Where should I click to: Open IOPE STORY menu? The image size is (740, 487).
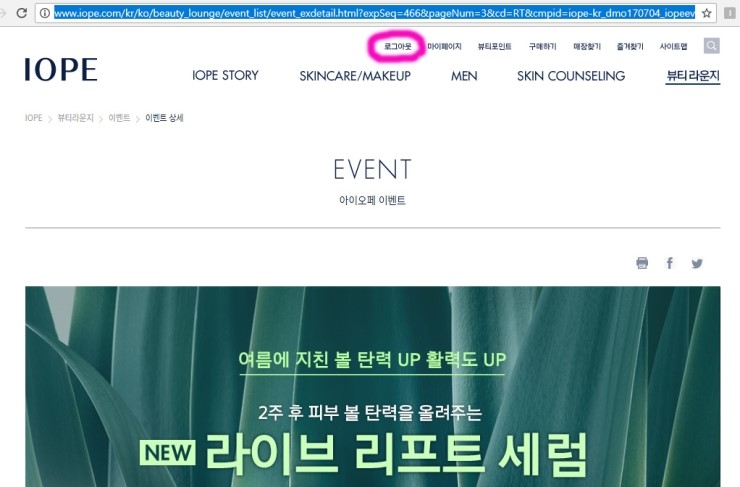pos(225,76)
